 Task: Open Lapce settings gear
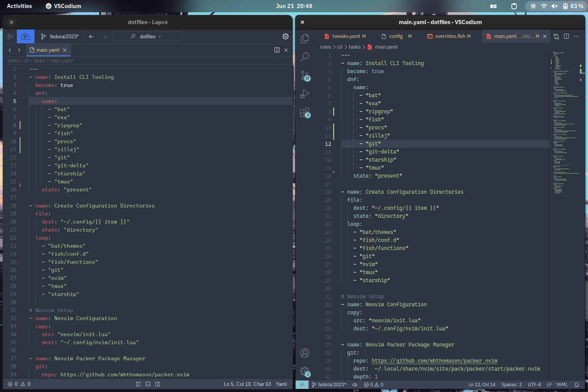coord(286,36)
